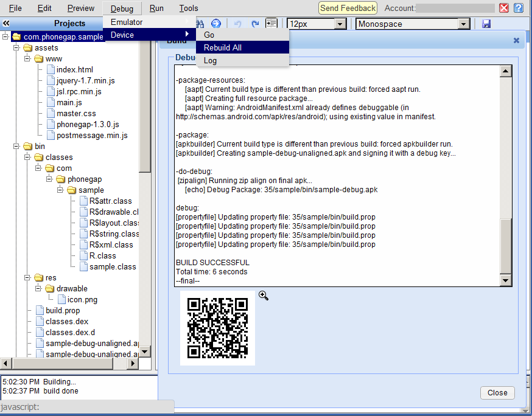Click the indent/format code icon

click(x=271, y=23)
